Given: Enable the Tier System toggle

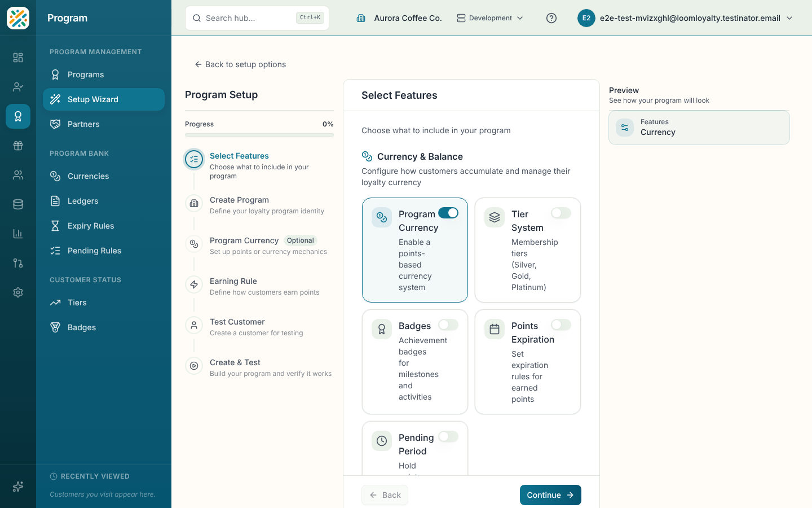Looking at the screenshot, I should tap(561, 213).
